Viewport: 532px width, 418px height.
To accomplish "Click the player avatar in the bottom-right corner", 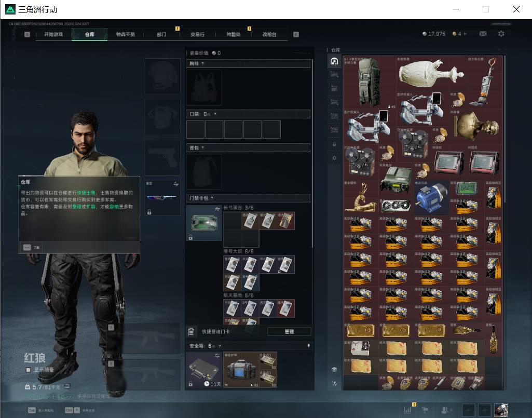I will [501, 410].
